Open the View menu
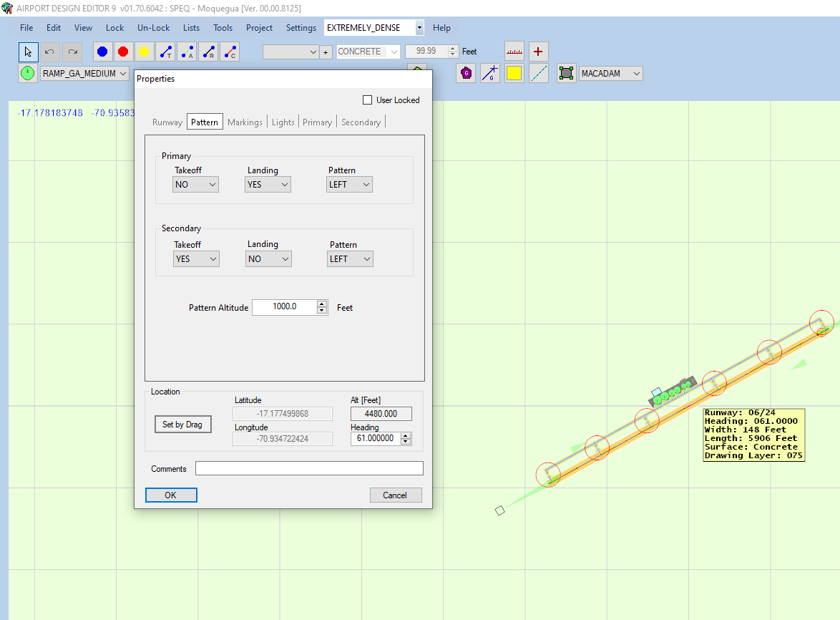This screenshot has width=840, height=620. pos(83,28)
